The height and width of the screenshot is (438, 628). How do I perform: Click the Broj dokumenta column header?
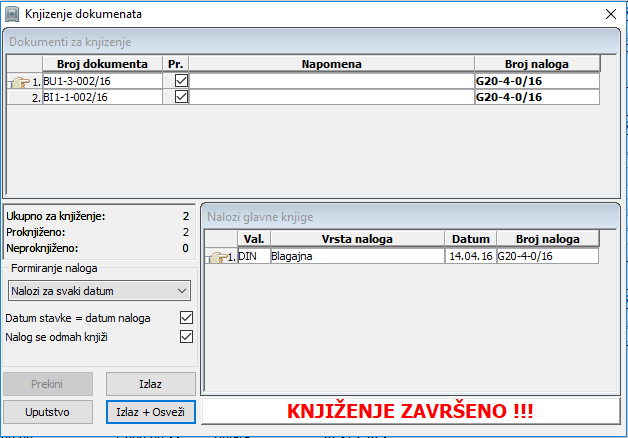coord(102,64)
